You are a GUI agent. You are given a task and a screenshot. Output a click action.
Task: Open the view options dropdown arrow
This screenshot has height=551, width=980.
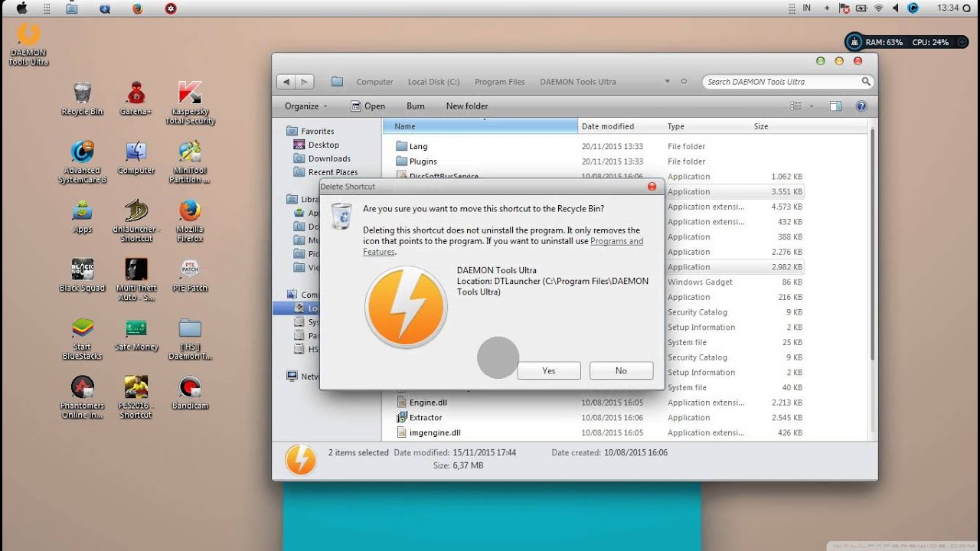812,106
